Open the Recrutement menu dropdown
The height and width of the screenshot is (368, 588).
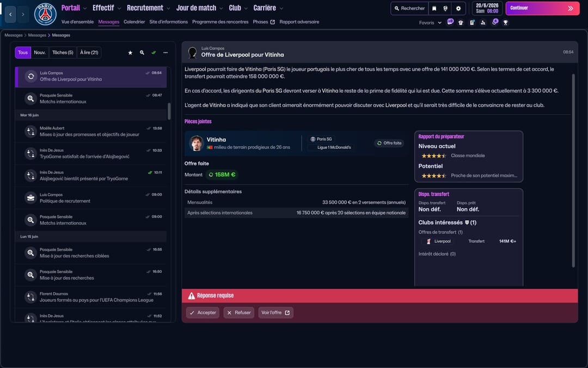click(x=148, y=8)
